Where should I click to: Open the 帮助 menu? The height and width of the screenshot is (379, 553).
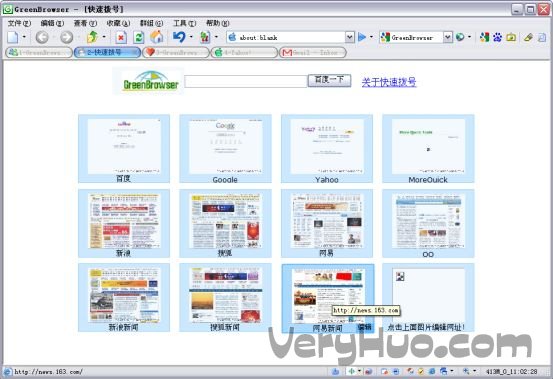218,23
